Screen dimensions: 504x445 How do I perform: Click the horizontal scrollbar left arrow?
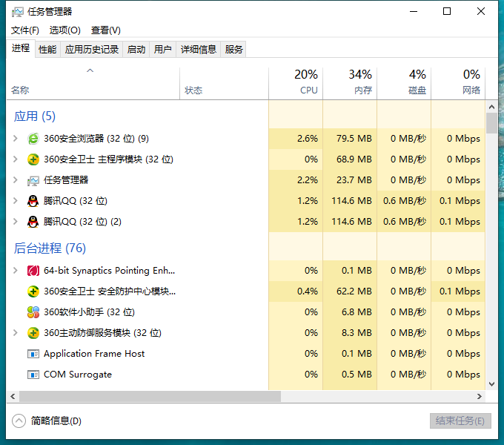(13, 397)
